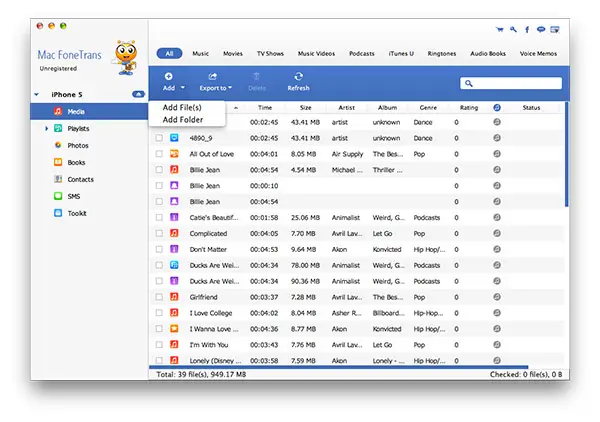Sort by the Artist column header
This screenshot has width=600, height=422.
click(346, 108)
